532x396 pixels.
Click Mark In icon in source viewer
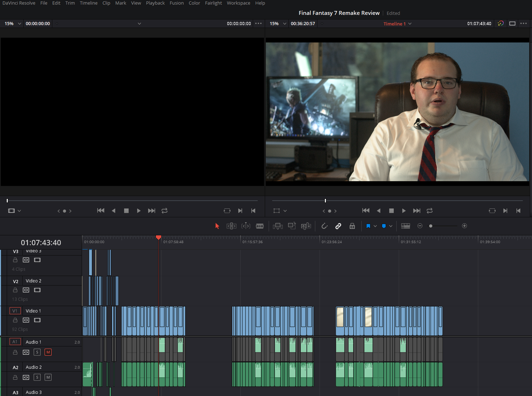coord(240,211)
